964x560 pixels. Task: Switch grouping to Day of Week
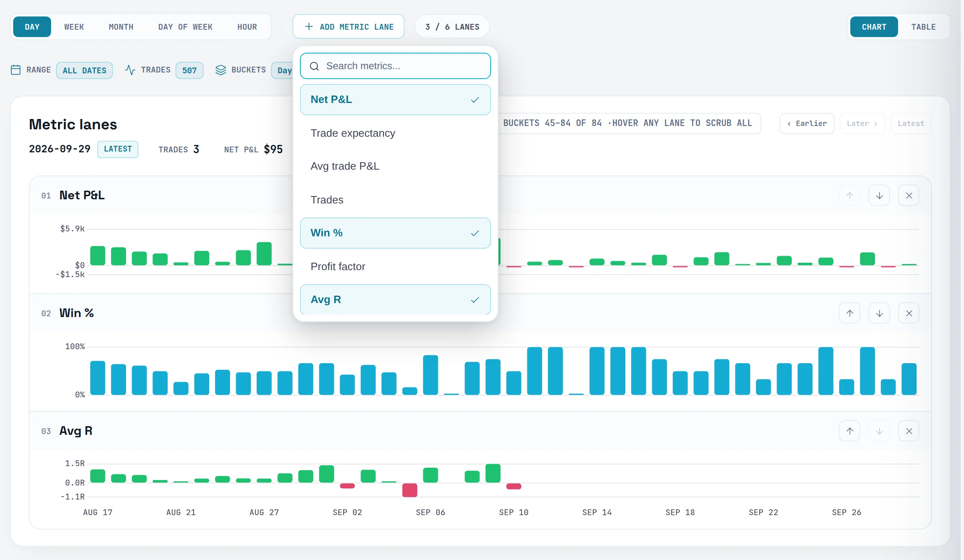pyautogui.click(x=185, y=27)
